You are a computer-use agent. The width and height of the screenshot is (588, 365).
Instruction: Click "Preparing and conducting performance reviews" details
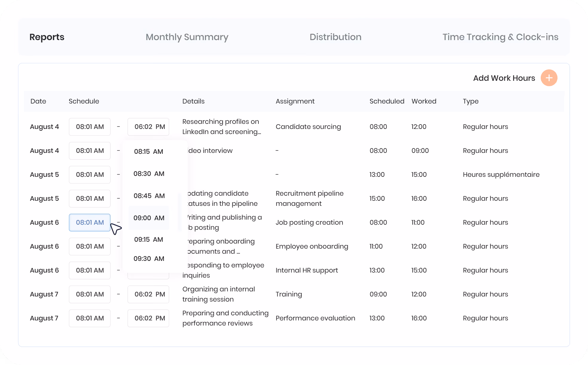pos(225,318)
